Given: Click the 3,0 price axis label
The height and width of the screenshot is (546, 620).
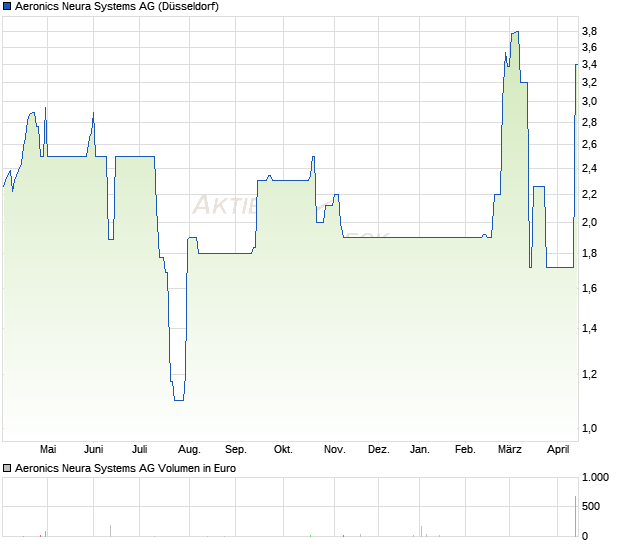Looking at the screenshot, I should tap(589, 101).
